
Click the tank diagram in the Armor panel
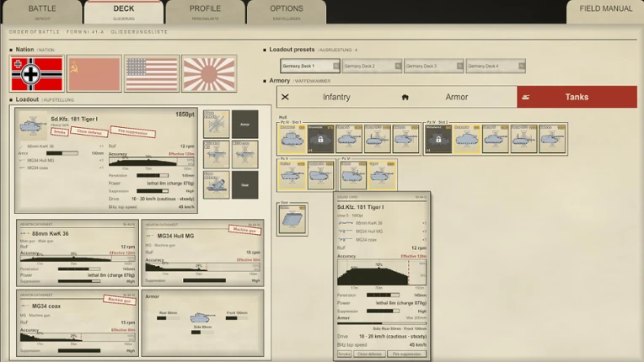coord(202,317)
